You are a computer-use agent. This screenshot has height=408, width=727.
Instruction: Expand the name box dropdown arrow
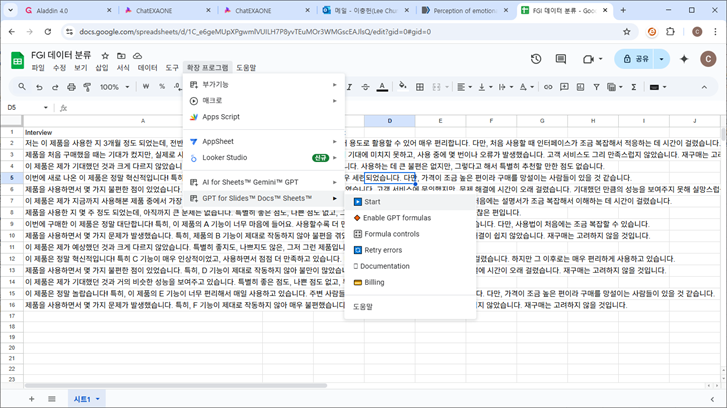coord(45,108)
